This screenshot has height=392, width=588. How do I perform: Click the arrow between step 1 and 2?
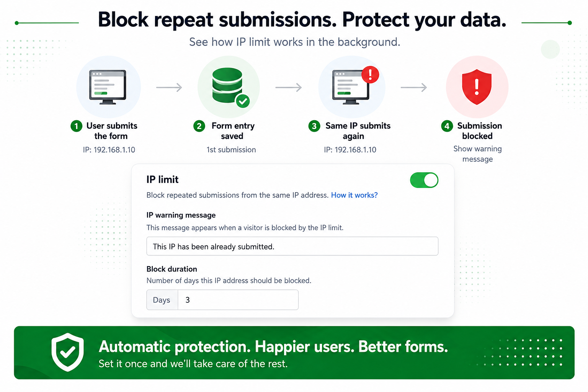click(169, 87)
